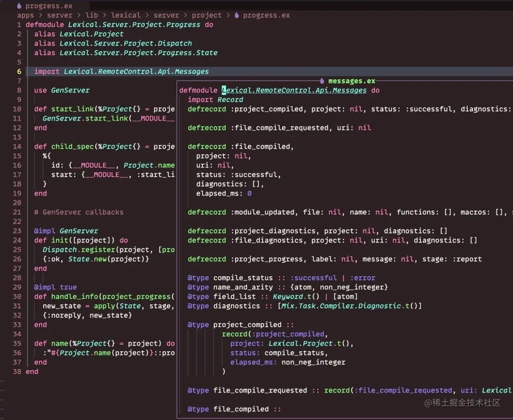Open the 'lib' breadcrumb segment
This screenshot has height=420, width=513.
coord(92,15)
